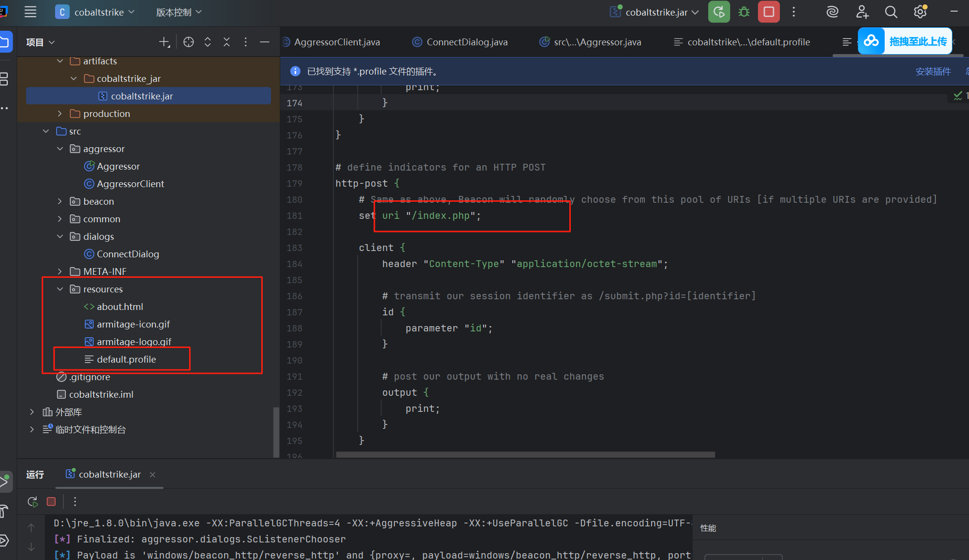Expand 临时文件和控制台 scratches node
Image resolution: width=969 pixels, height=560 pixels.
[x=32, y=429]
